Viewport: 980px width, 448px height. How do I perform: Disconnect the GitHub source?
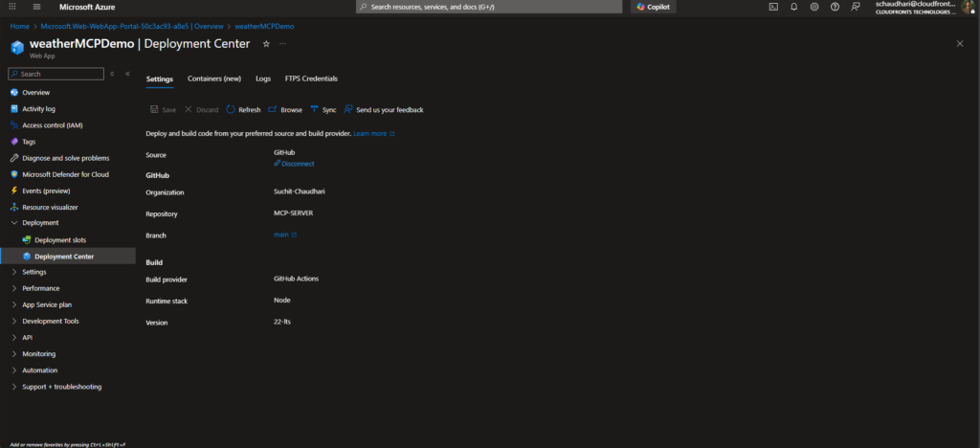click(x=294, y=164)
